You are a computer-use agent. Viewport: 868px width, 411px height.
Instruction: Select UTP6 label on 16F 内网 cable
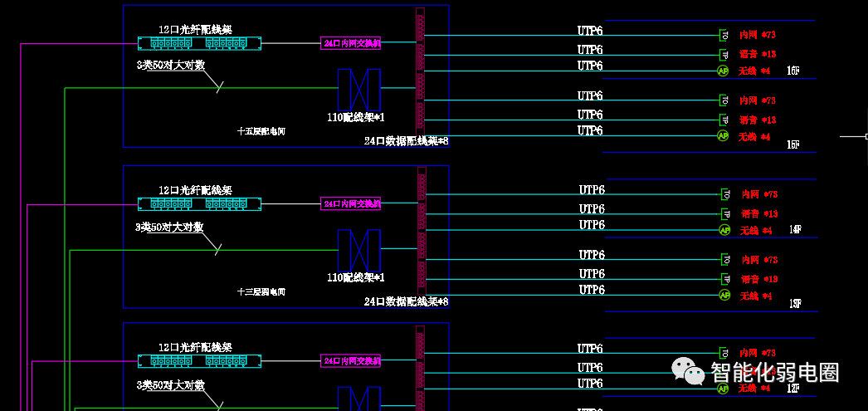[x=590, y=31]
